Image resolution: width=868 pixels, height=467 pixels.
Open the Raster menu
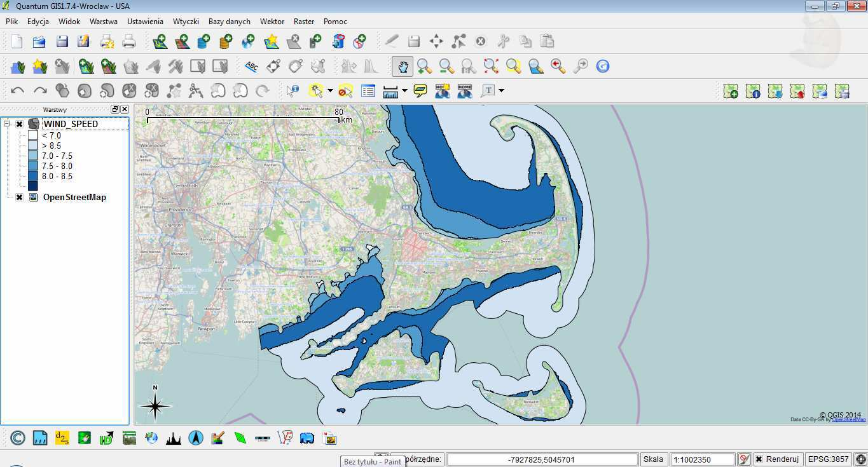[x=304, y=21]
